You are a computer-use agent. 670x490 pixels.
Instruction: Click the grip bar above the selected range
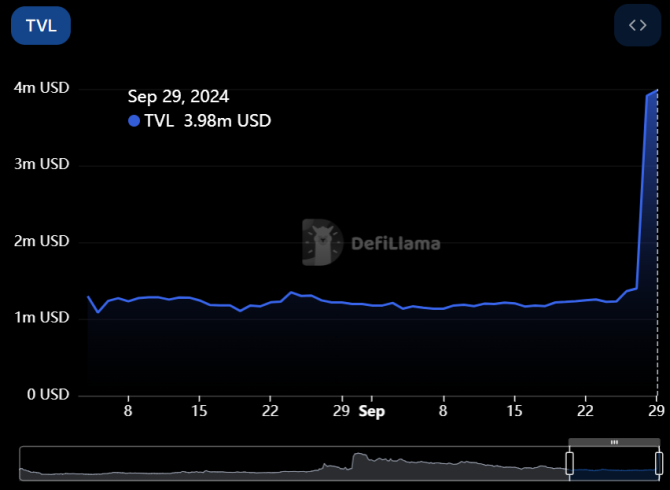tap(614, 442)
